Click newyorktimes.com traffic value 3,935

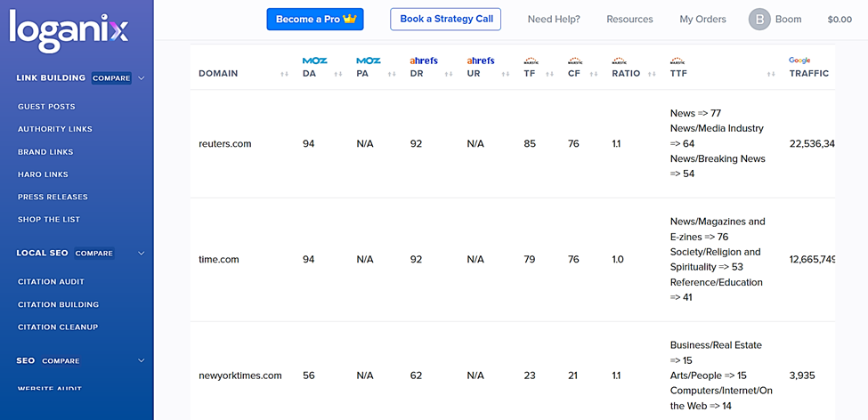click(x=801, y=376)
